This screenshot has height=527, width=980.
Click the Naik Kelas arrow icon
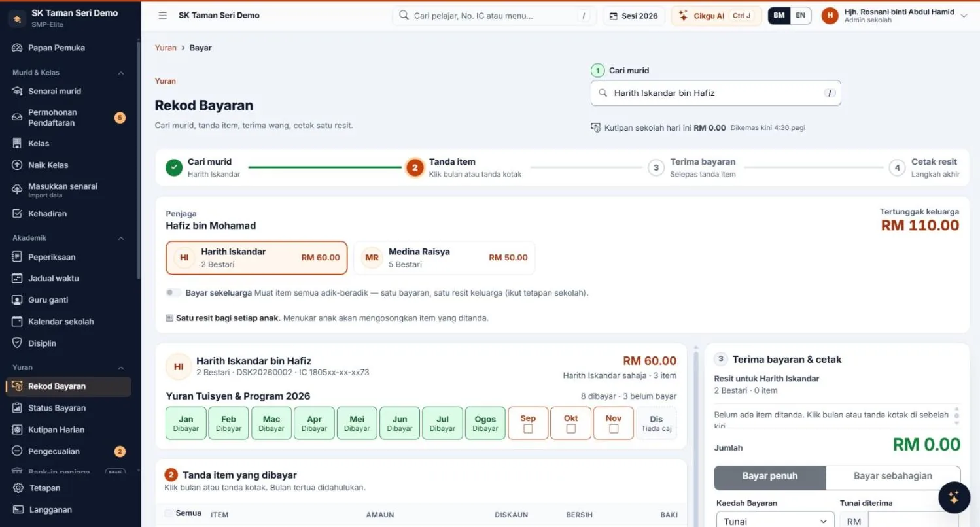pyautogui.click(x=18, y=165)
